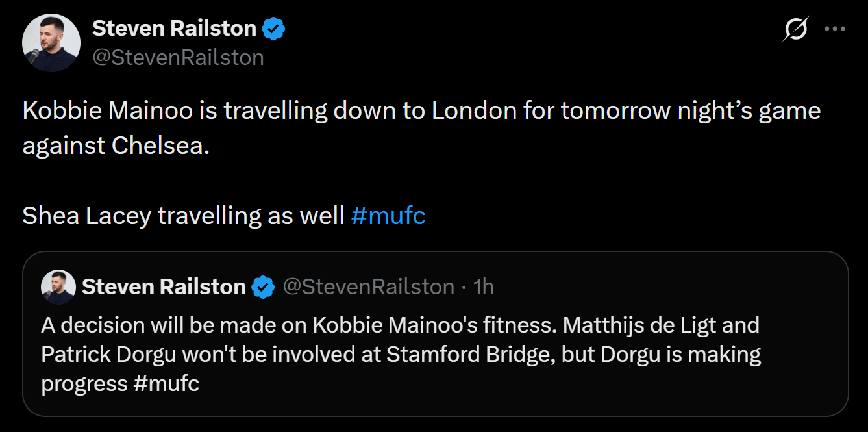This screenshot has height=432, width=868.
Task: Click the Kobbie Mainoo travelling to London sentence
Action: coord(421,111)
